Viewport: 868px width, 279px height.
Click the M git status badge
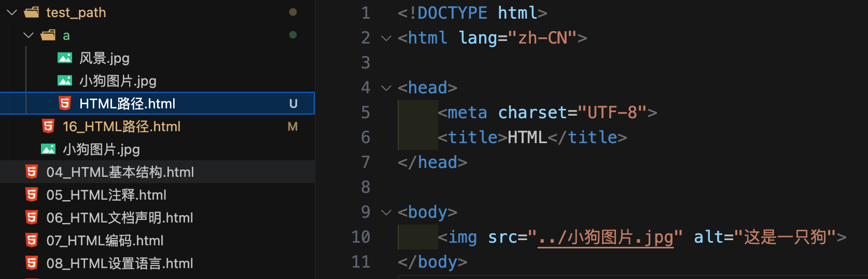coord(292,127)
